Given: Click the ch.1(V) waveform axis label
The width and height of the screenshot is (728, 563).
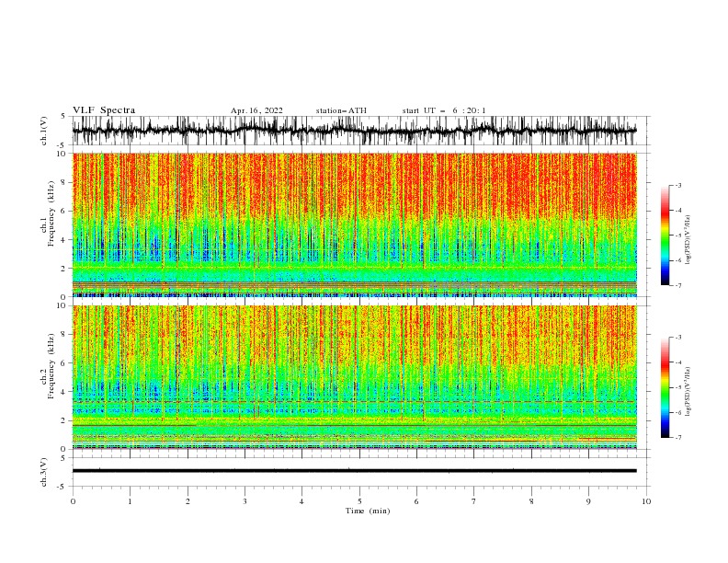Looking at the screenshot, I should (x=44, y=131).
